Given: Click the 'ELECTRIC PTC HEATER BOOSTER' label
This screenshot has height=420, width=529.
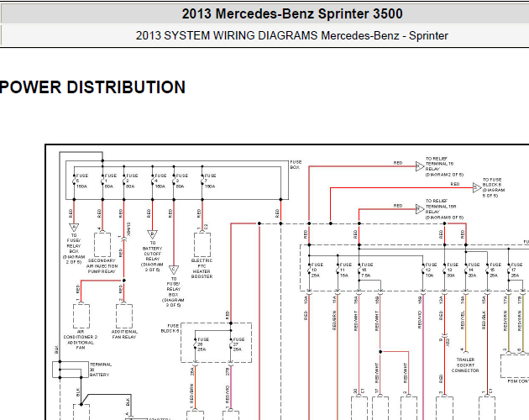Looking at the screenshot, I should pos(202,269).
